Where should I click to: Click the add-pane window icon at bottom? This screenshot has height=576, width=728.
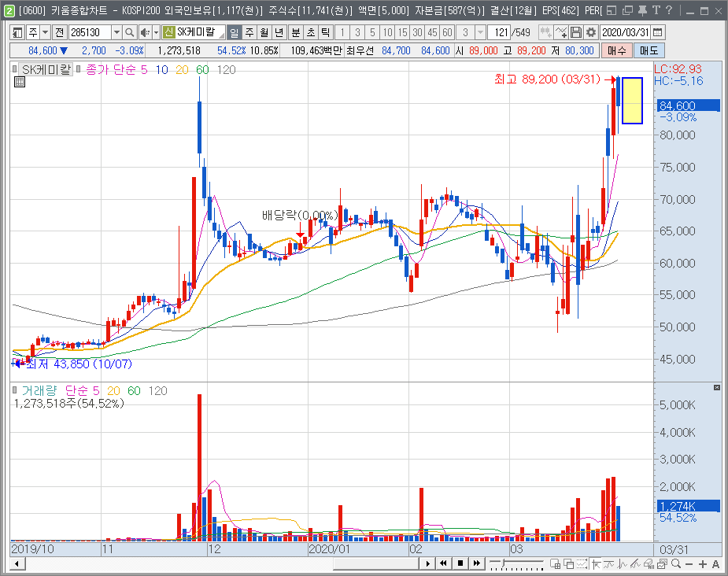(556, 564)
